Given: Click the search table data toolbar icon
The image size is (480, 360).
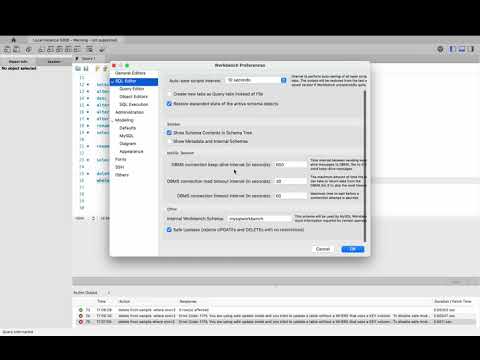Looking at the screenshot, I should [89, 49].
